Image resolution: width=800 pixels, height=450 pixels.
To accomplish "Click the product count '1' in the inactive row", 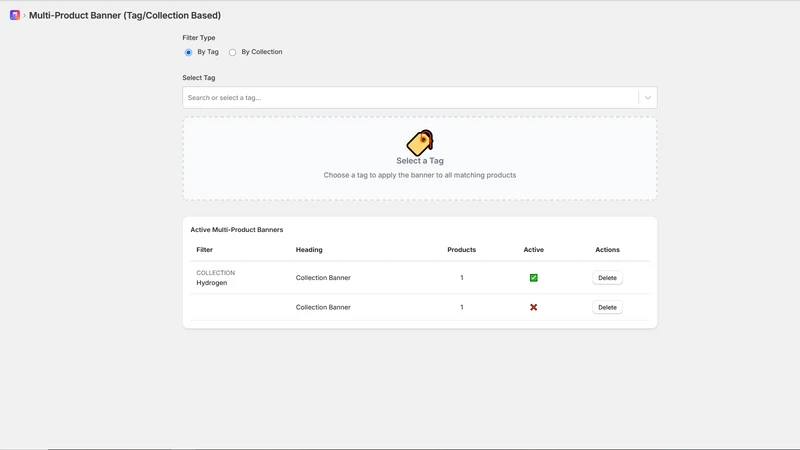I will (462, 307).
